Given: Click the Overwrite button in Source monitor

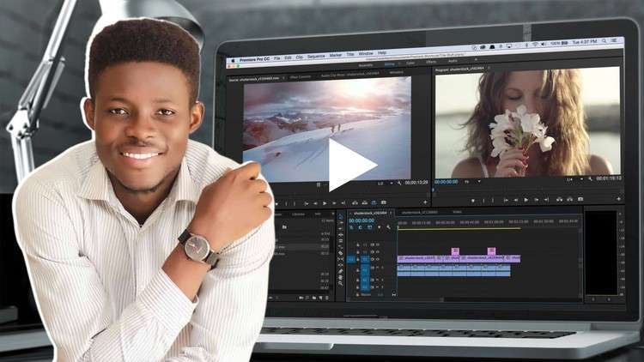Looking at the screenshot, I should [365, 202].
